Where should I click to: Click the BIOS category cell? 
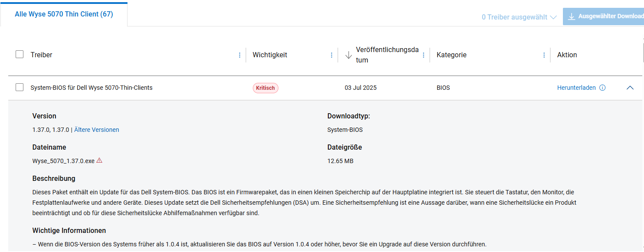[x=443, y=88]
